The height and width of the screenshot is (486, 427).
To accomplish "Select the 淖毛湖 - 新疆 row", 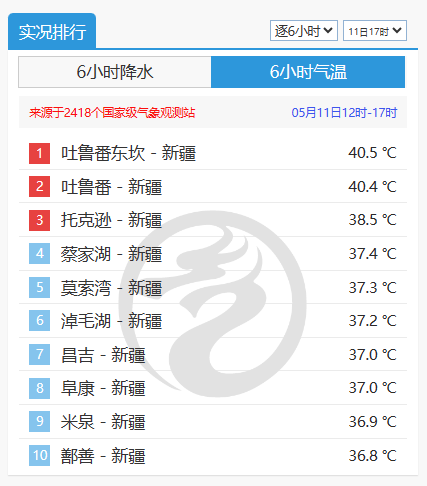I will tap(213, 321).
